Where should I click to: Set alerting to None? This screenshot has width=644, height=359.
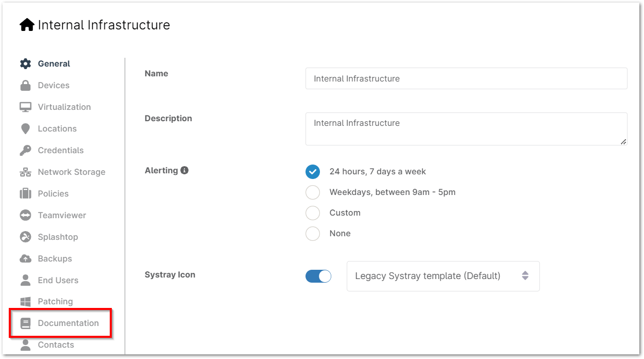click(x=313, y=234)
